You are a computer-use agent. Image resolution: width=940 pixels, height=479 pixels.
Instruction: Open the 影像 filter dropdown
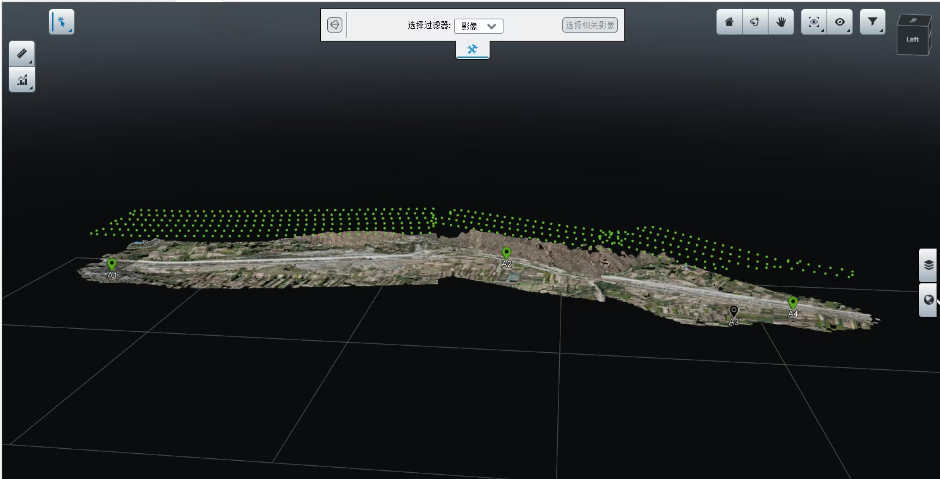[x=478, y=26]
